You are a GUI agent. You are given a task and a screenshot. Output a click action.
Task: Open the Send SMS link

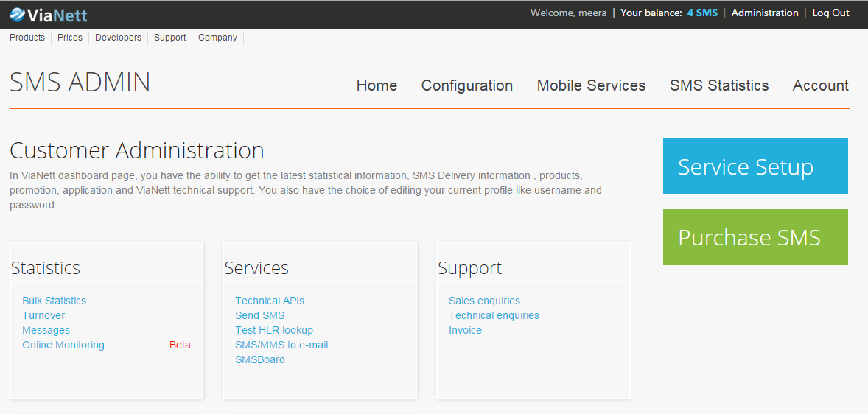(x=259, y=315)
